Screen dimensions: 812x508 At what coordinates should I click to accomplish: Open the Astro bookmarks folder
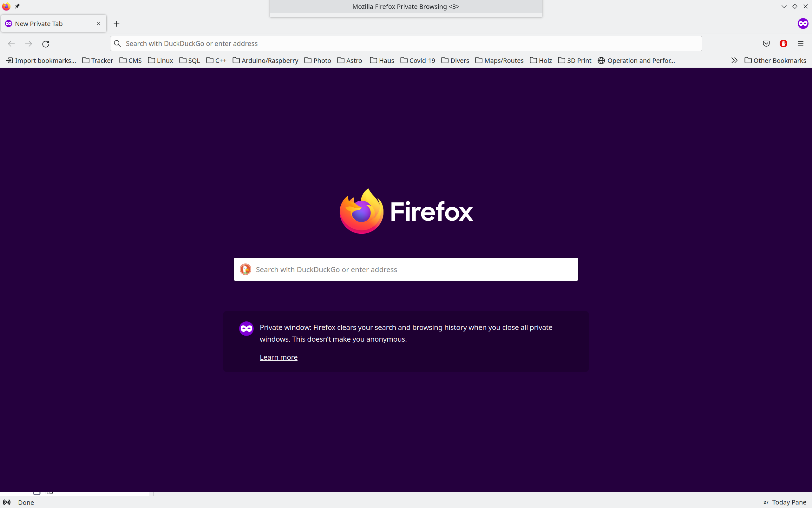pyautogui.click(x=350, y=60)
